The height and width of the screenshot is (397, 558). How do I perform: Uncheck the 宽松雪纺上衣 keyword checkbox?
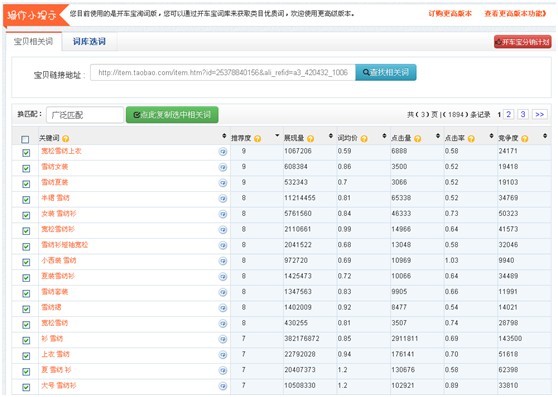click(26, 153)
